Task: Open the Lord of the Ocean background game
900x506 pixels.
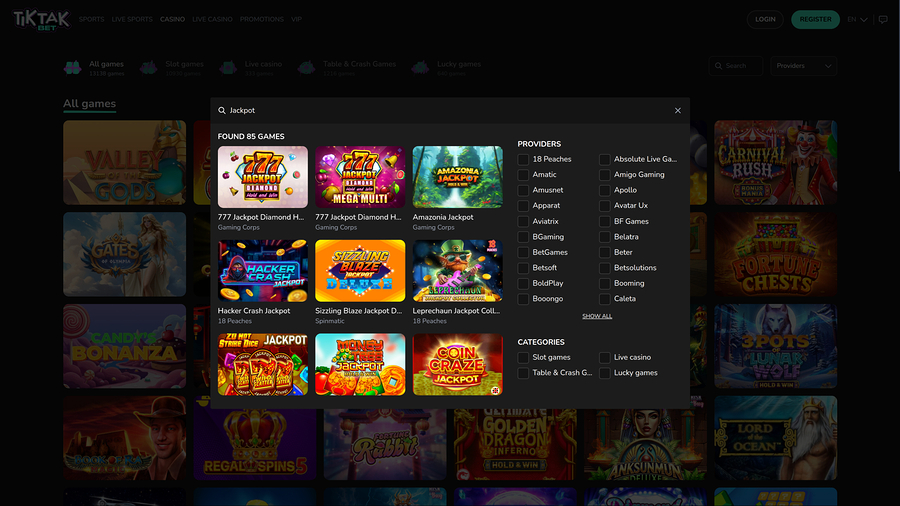Action: (x=775, y=438)
